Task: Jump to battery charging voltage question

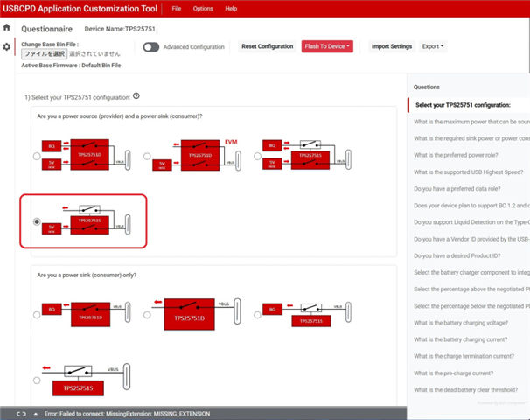Action: pos(461,323)
